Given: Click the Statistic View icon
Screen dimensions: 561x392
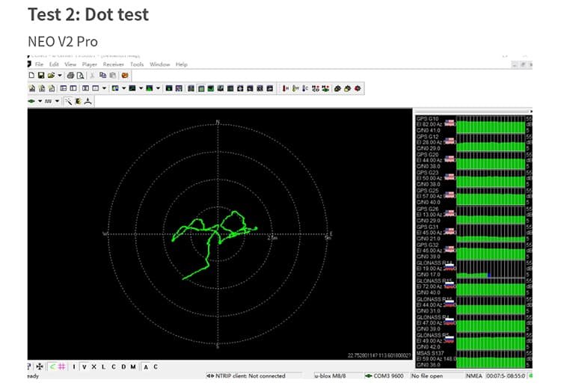Looking at the screenshot, I should (x=85, y=88).
